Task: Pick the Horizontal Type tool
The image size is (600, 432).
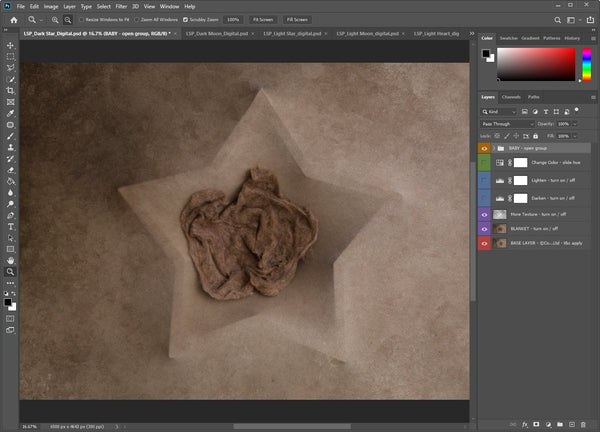Action: (x=10, y=226)
